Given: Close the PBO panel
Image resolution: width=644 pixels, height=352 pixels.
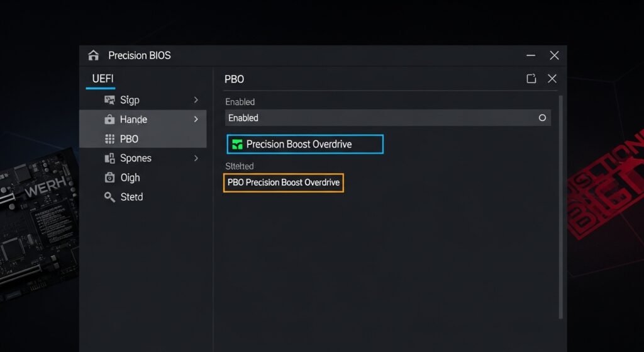Looking at the screenshot, I should tap(552, 79).
